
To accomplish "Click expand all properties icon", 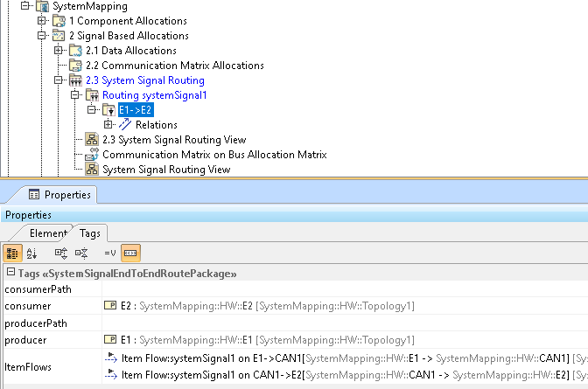I will click(x=61, y=254).
